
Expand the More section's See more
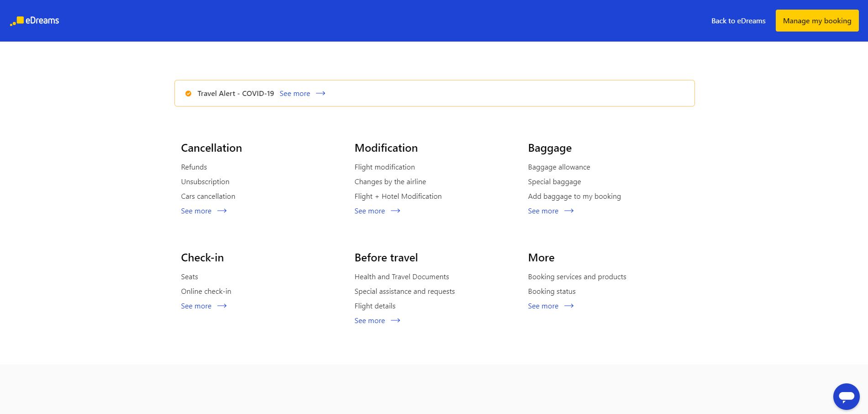[543, 306]
